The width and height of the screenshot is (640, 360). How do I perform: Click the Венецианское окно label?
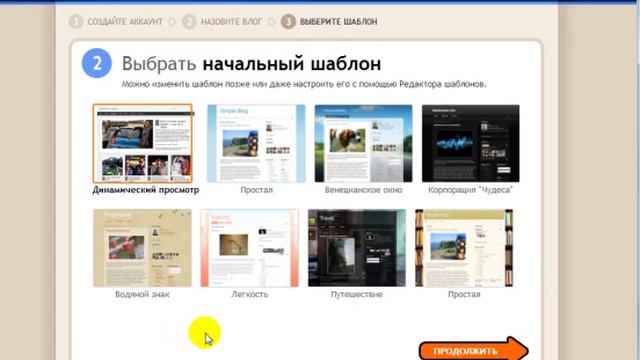pyautogui.click(x=363, y=190)
